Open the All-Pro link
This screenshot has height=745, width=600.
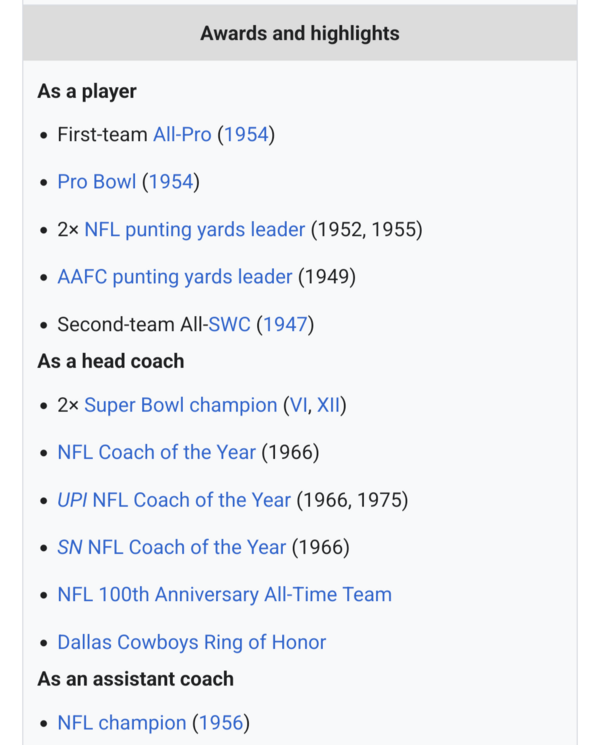click(x=182, y=135)
